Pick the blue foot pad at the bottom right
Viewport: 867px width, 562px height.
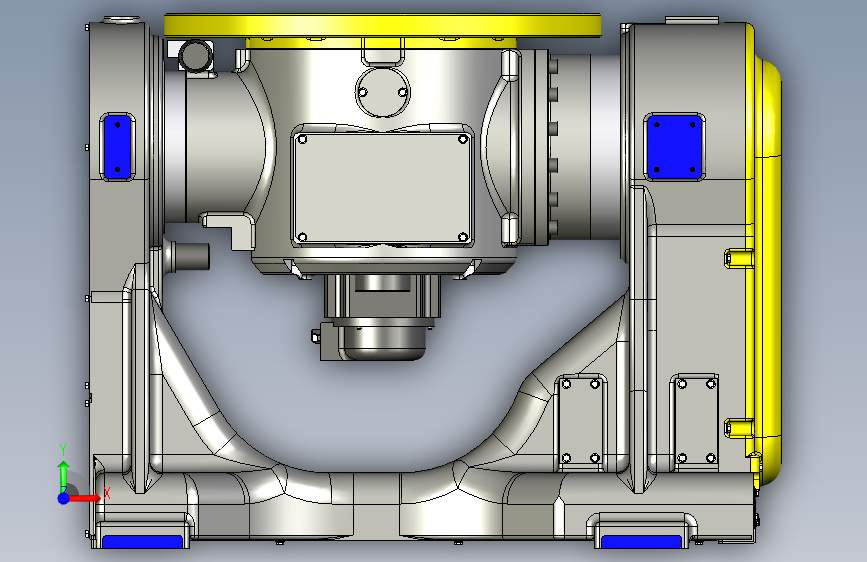coord(641,542)
